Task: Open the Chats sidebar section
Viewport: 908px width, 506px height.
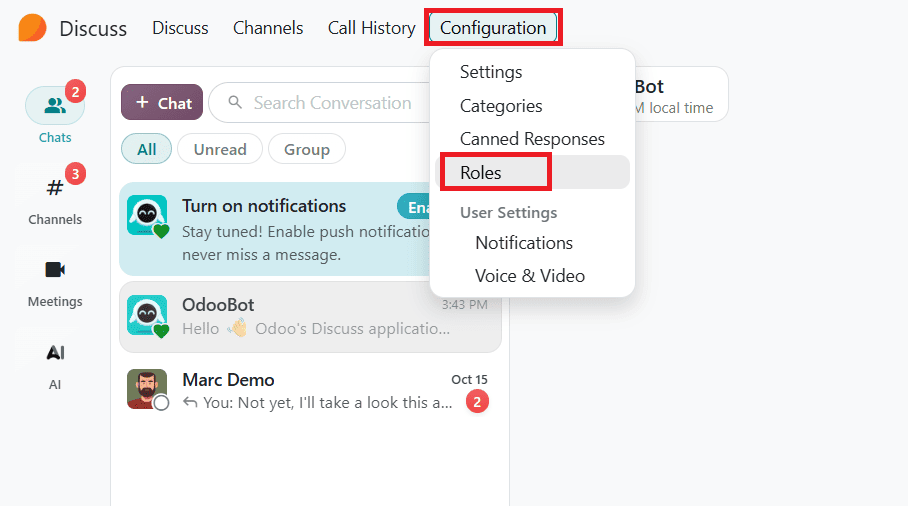Action: [x=55, y=116]
